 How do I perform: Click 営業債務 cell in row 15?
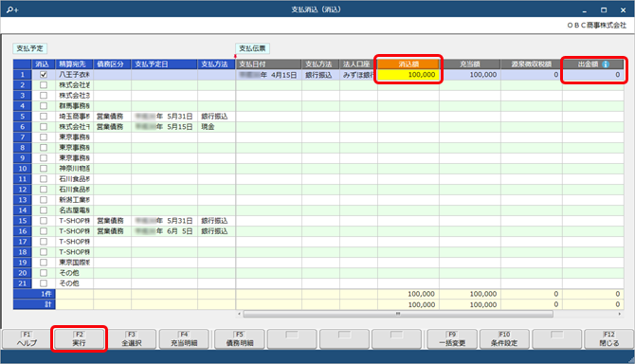(112, 221)
